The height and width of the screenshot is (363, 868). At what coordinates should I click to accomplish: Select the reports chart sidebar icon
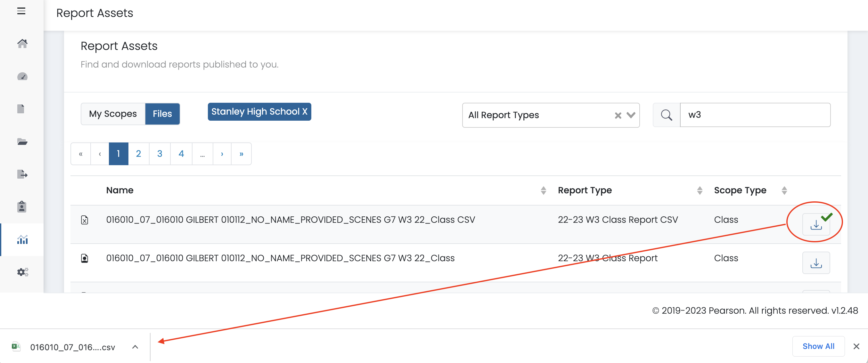click(22, 239)
